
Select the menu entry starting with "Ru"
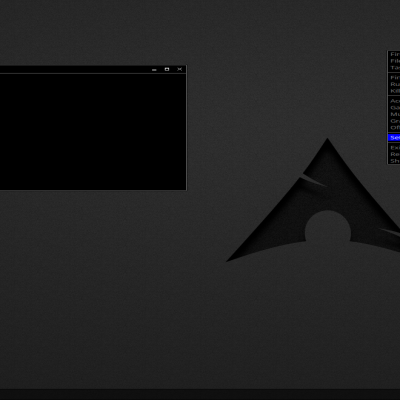(394, 84)
